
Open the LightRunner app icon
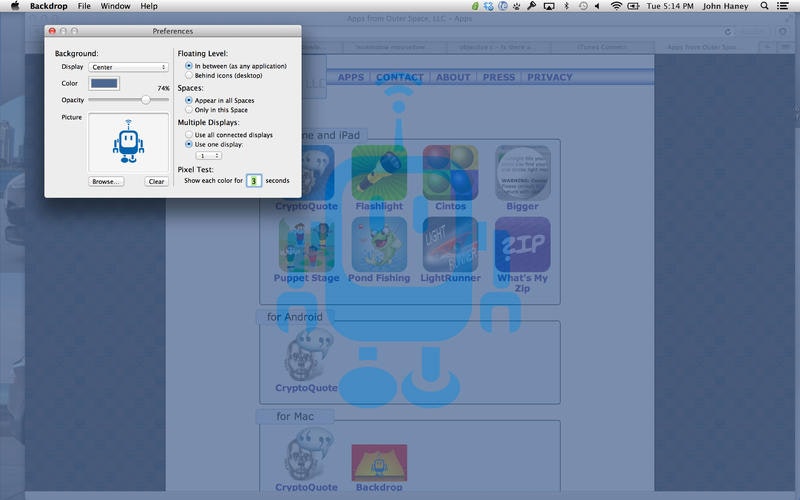pyautogui.click(x=451, y=244)
